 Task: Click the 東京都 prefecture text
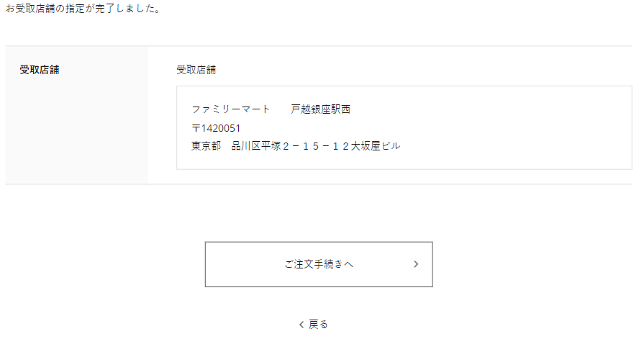[206, 146]
